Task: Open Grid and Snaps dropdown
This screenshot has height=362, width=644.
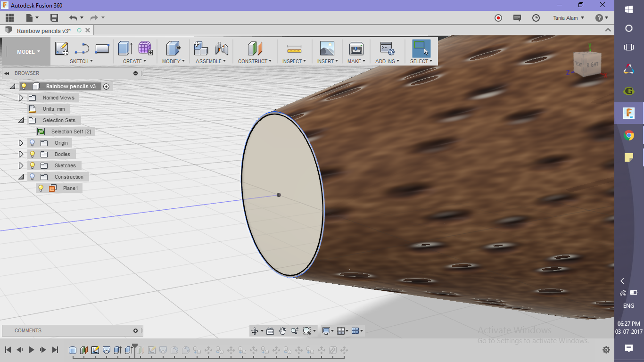Action: click(x=343, y=331)
